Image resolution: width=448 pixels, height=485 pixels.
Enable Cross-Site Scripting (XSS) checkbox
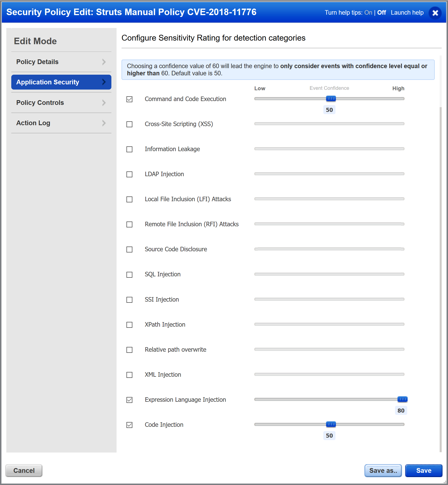[x=129, y=124]
